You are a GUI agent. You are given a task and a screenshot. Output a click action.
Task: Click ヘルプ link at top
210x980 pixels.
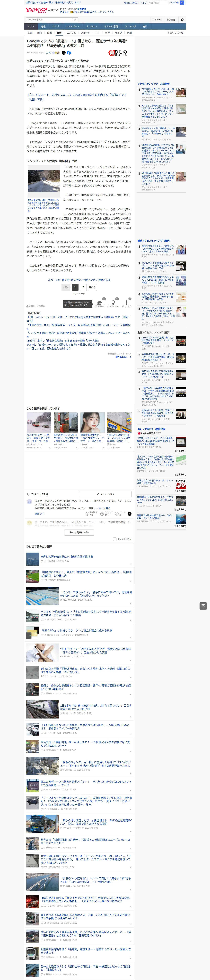[x=143, y=3]
